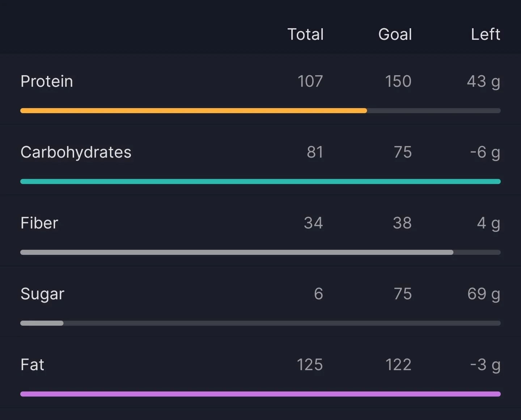This screenshot has width=521, height=420.
Task: Select Fiber goal value 38
Action: [402, 223]
